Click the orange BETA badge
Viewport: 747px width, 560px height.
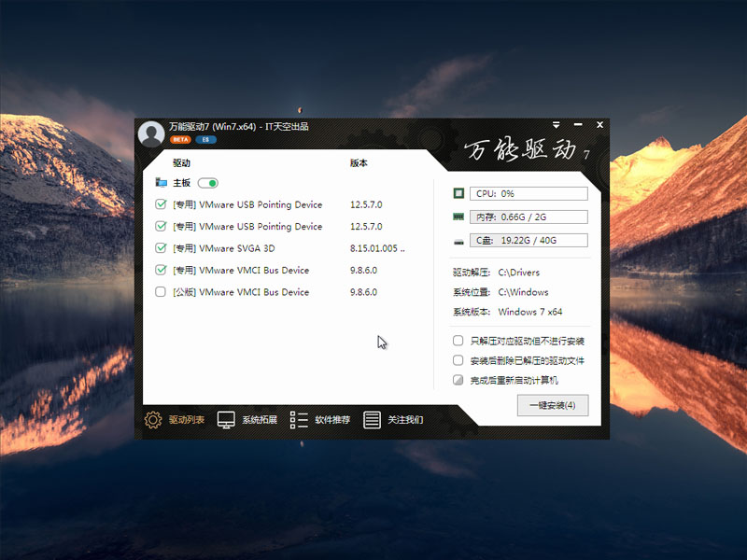tap(180, 139)
